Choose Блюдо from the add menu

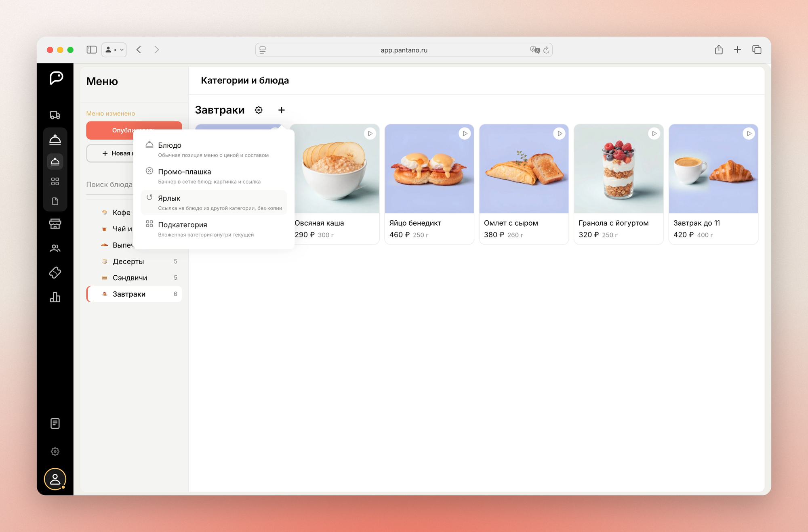pos(214,149)
